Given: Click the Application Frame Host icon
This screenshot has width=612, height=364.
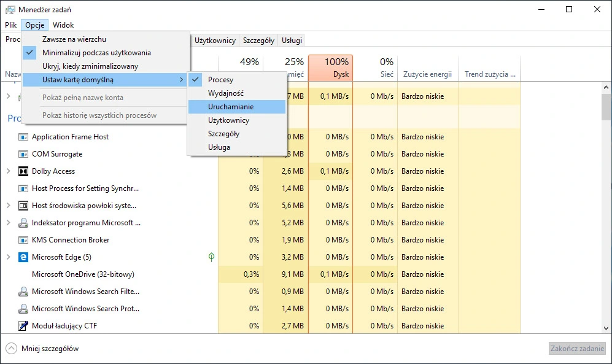Looking at the screenshot, I should (23, 137).
